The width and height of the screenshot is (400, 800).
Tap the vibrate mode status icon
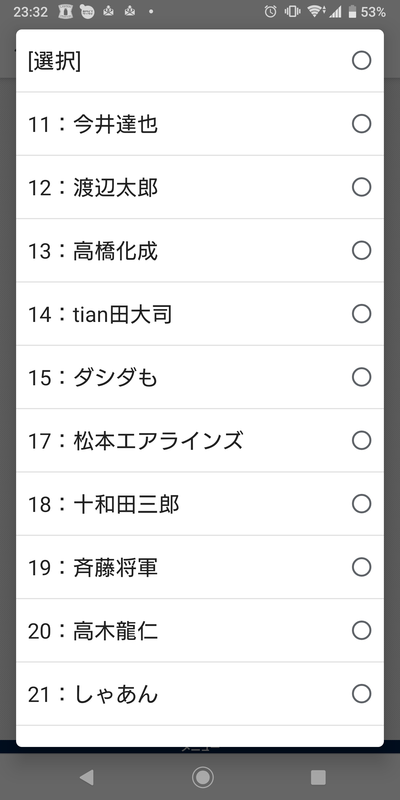[293, 12]
